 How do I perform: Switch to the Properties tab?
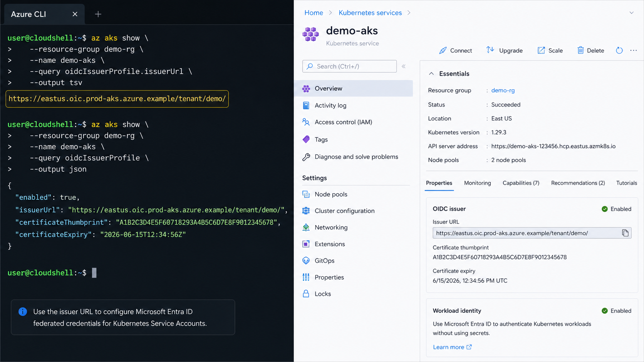[439, 183]
